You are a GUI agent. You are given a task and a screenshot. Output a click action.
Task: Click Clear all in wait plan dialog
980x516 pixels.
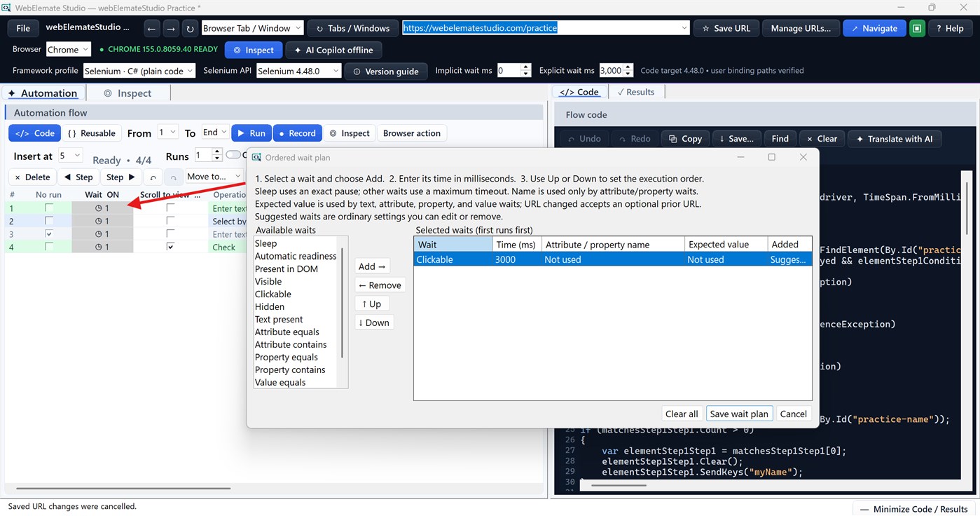pos(682,414)
